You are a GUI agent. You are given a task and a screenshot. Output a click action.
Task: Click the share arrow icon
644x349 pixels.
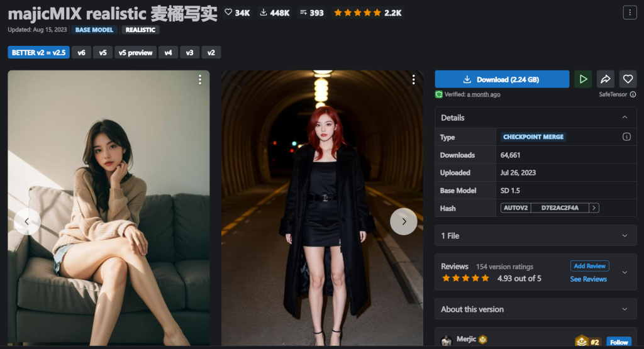[x=606, y=79]
